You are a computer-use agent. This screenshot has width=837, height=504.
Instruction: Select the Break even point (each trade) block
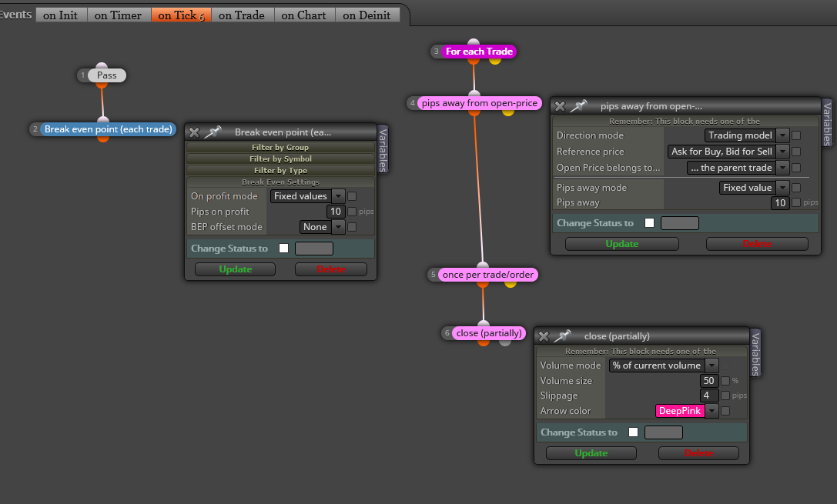[x=109, y=129]
